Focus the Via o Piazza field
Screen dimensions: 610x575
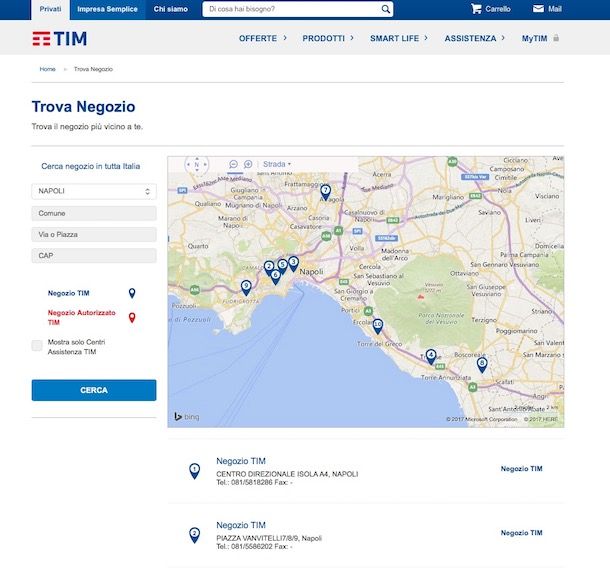pyautogui.click(x=94, y=235)
